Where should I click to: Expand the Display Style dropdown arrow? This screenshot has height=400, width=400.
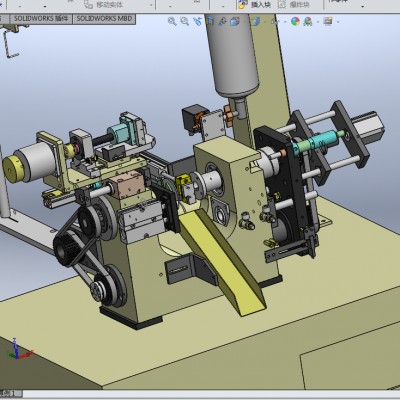pyautogui.click(x=265, y=22)
